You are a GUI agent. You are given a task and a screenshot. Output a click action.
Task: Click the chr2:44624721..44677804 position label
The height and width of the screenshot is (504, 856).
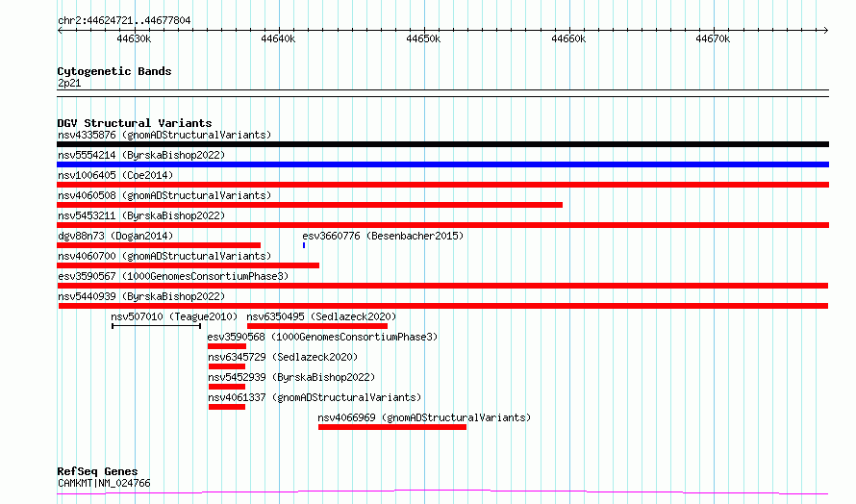(124, 21)
